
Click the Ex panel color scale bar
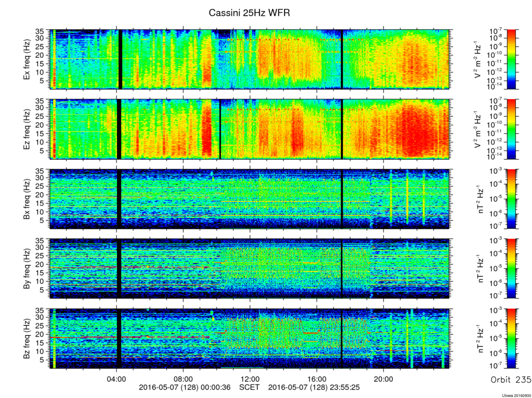point(511,59)
